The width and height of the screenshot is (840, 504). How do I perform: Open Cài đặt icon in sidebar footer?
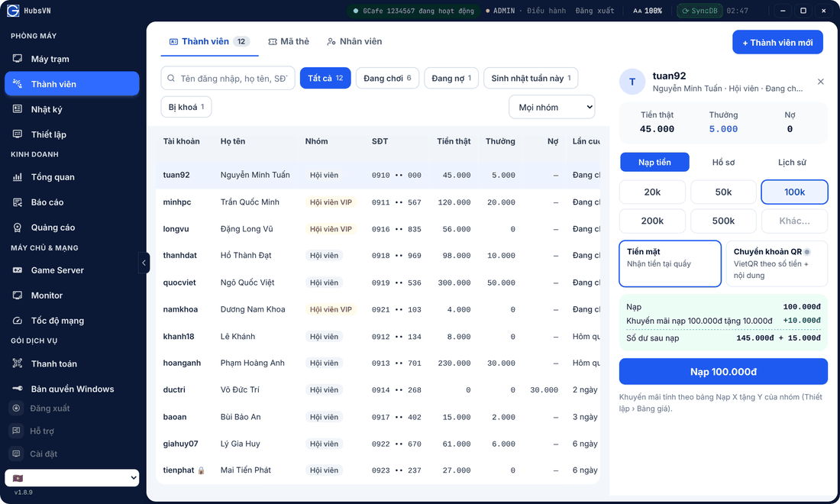click(17, 454)
